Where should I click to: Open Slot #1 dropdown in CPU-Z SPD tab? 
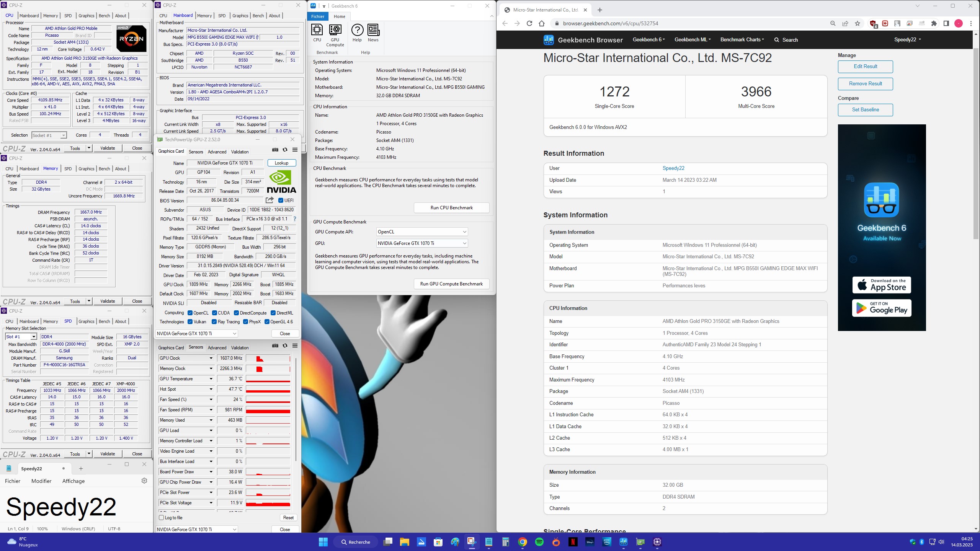click(x=21, y=336)
